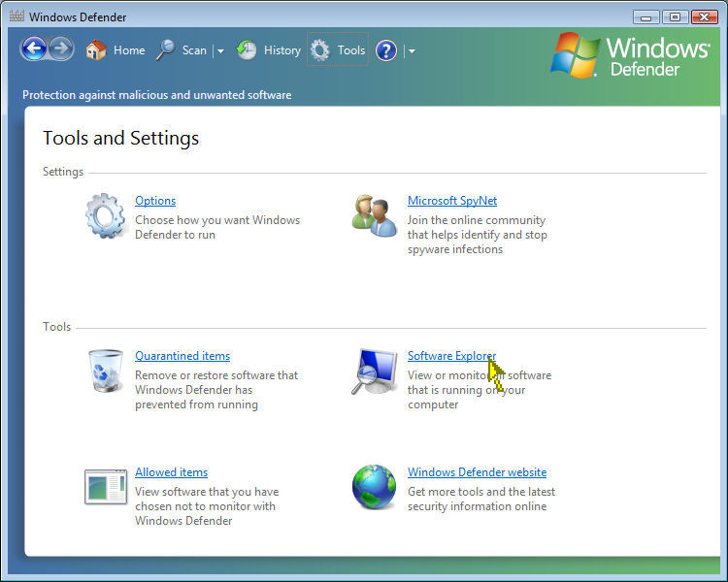The image size is (728, 582).
Task: Open the Allowed items link
Action: (171, 472)
